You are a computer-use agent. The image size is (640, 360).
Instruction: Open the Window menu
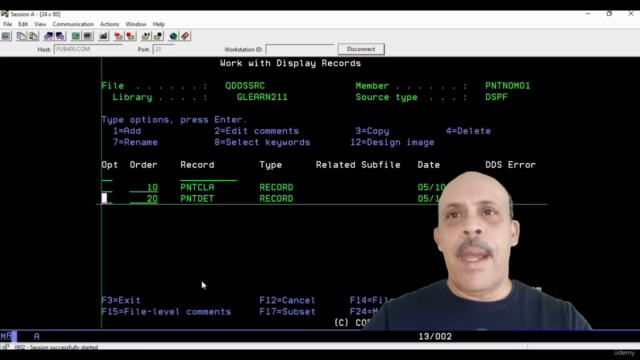[x=136, y=24]
